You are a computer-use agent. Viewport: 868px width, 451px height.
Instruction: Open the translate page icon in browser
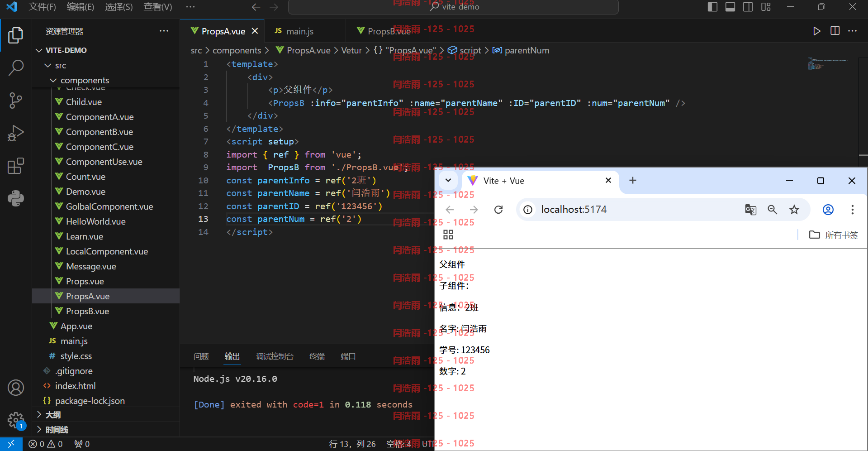[750, 210]
